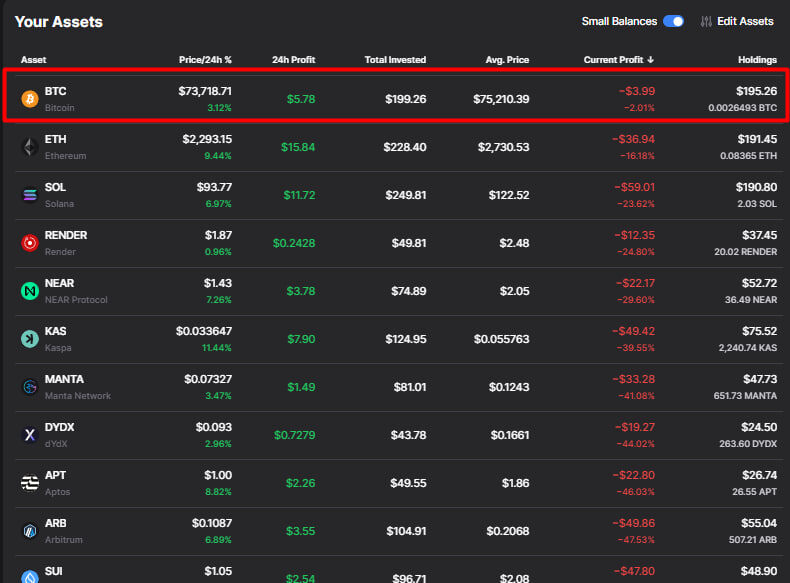
Task: Click NEAR total invested $74.89
Action: tap(409, 291)
